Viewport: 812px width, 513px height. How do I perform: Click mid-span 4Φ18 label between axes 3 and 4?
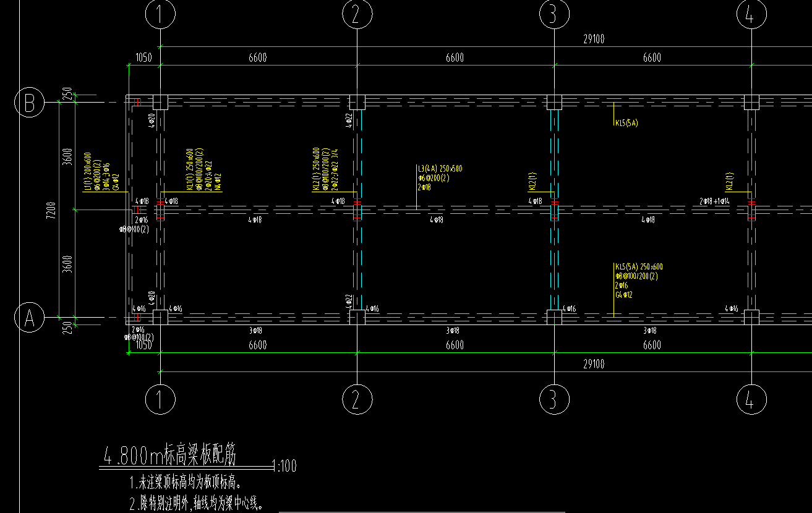[x=647, y=220]
